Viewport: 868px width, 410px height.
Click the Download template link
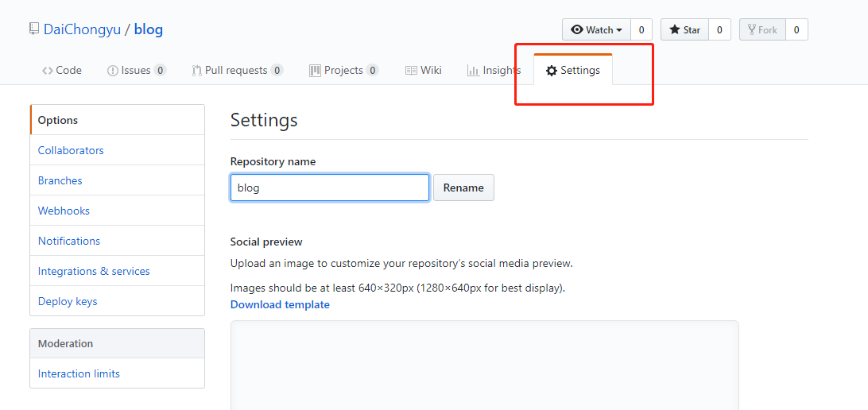pos(280,304)
